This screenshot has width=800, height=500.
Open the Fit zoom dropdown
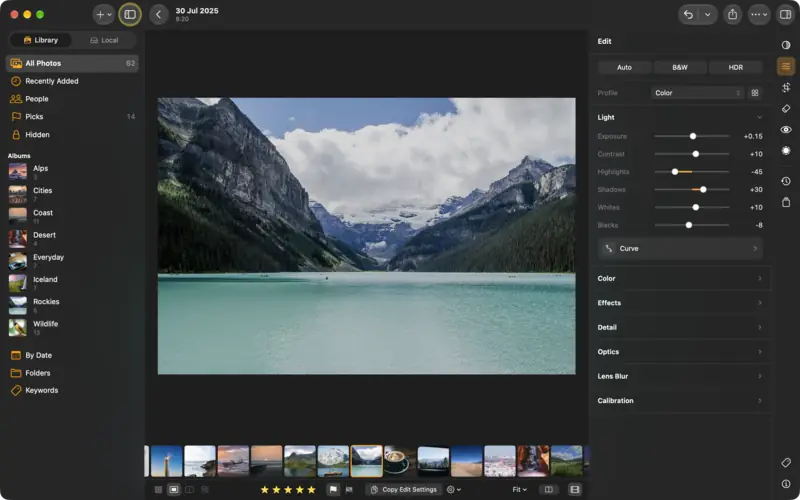point(519,489)
